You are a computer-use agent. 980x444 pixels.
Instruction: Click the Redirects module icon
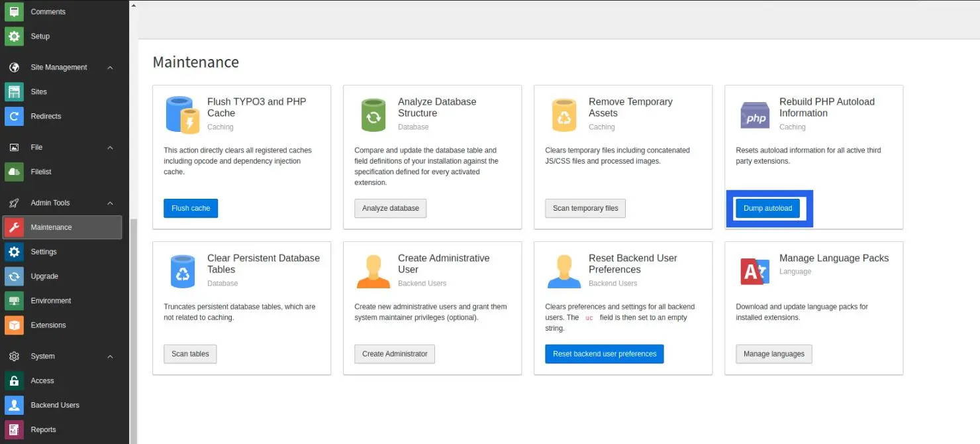14,116
